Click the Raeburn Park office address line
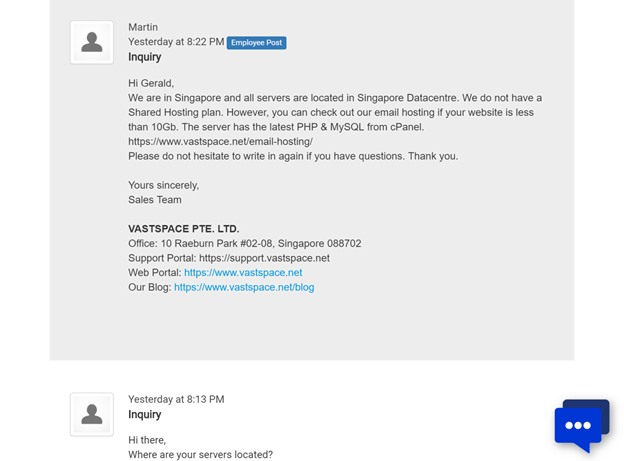 [245, 244]
